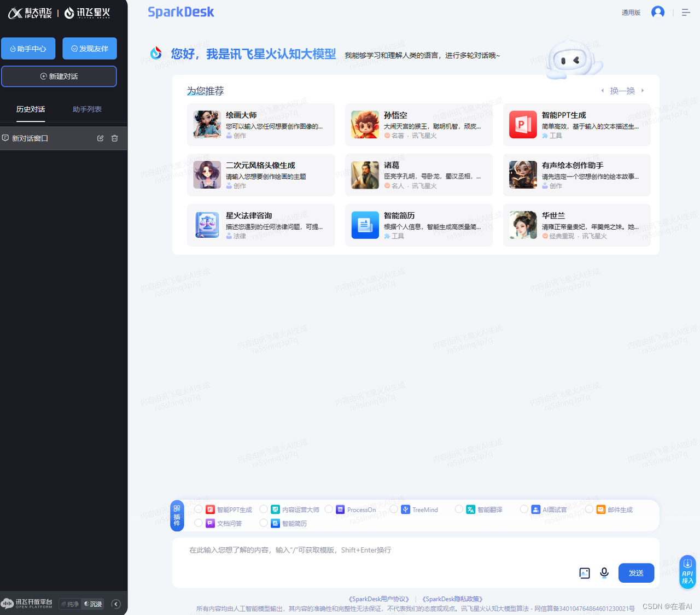Image resolution: width=700 pixels, height=615 pixels.
Task: Collapse the sidebar with chevron button
Action: pyautogui.click(x=116, y=604)
